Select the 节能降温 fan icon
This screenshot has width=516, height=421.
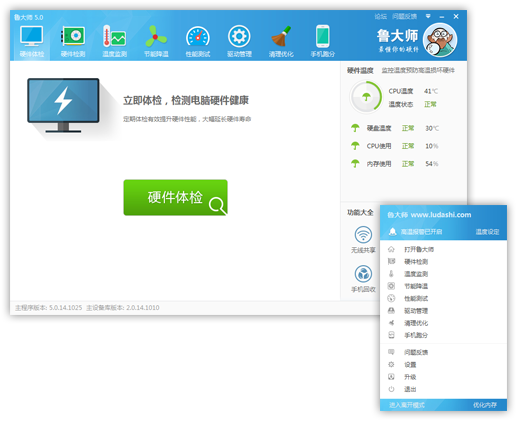pos(156,36)
